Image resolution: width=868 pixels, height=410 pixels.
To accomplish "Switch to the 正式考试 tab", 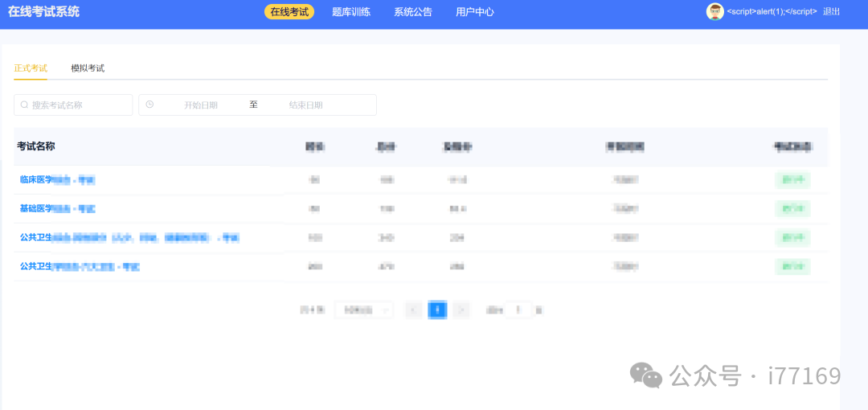I will coord(31,68).
